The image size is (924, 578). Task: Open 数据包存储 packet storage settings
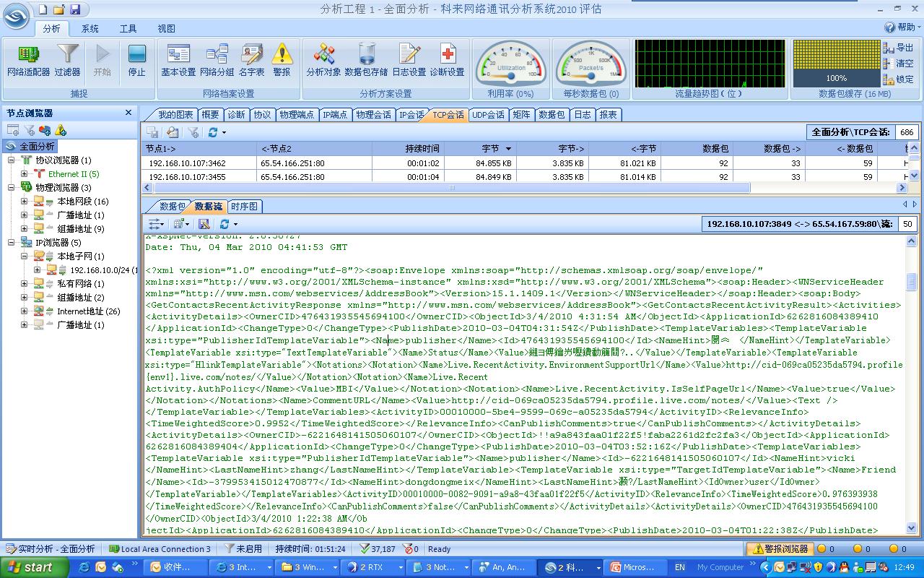tap(366, 60)
